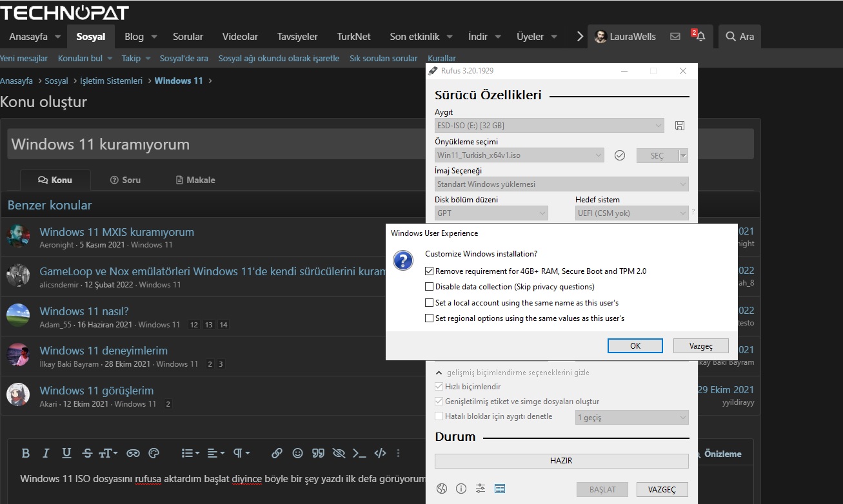The width and height of the screenshot is (843, 504).
Task: Open Videolar in the navigation bar
Action: tap(240, 37)
